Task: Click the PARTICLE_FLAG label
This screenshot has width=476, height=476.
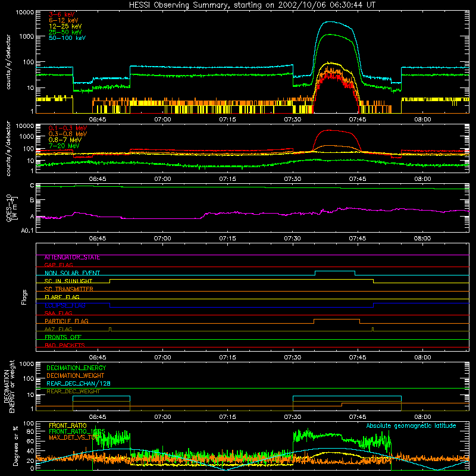Action: 67,321
